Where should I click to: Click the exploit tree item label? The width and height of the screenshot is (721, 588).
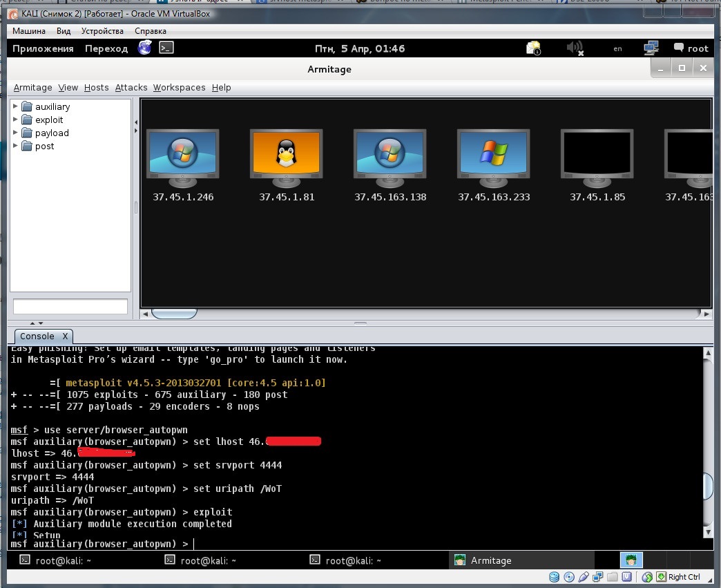click(x=49, y=120)
